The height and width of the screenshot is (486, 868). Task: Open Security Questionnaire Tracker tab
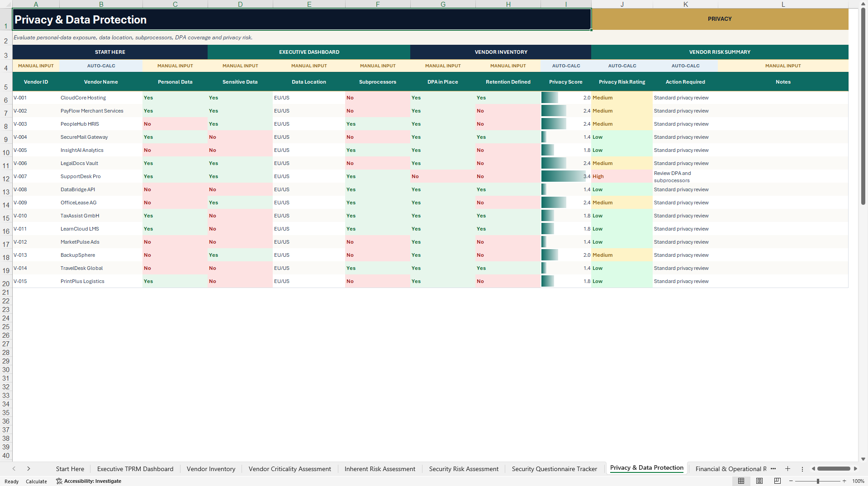pyautogui.click(x=555, y=469)
